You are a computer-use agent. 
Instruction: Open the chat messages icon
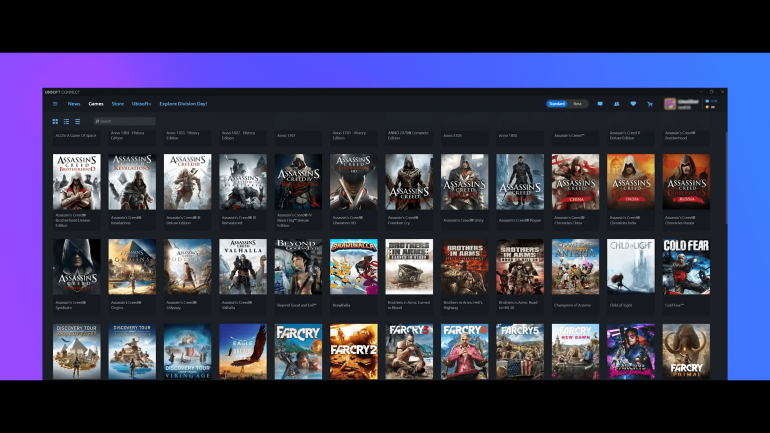(x=600, y=104)
